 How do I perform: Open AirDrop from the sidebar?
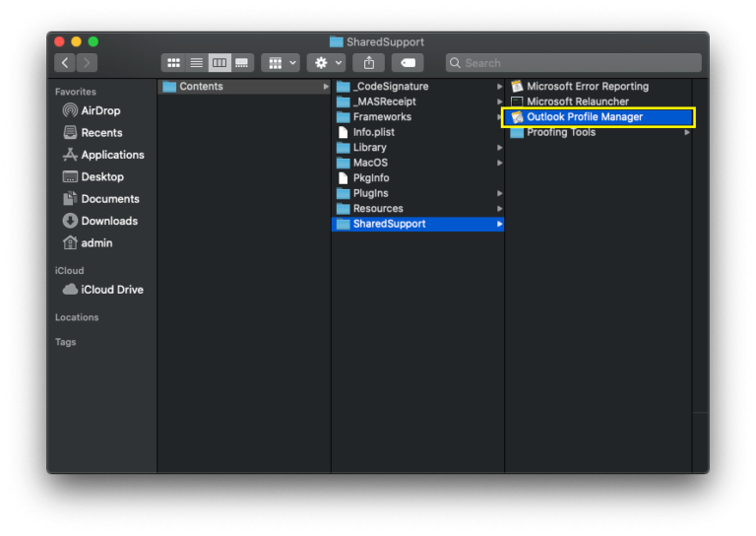(100, 110)
